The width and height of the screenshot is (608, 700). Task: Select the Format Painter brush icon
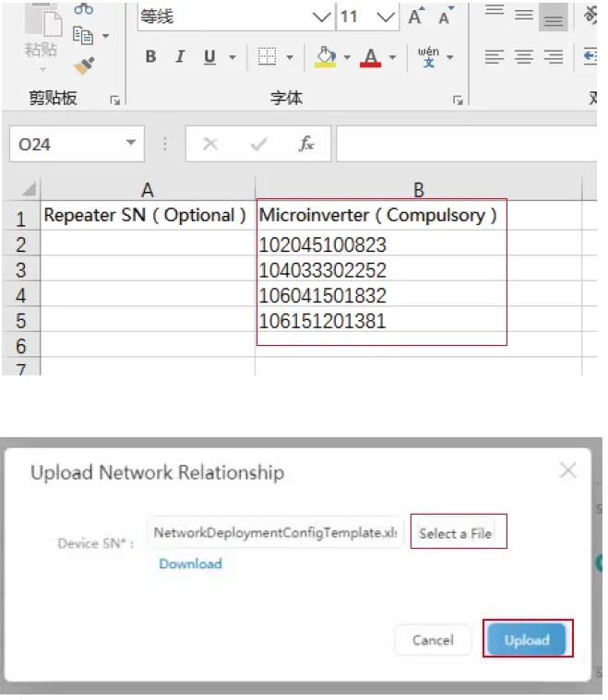[84, 65]
